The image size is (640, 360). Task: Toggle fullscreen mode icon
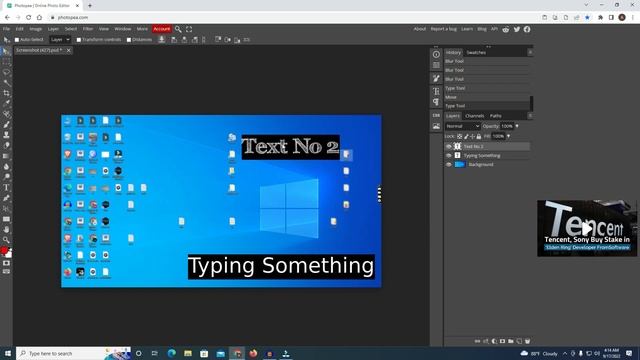[x=189, y=29]
